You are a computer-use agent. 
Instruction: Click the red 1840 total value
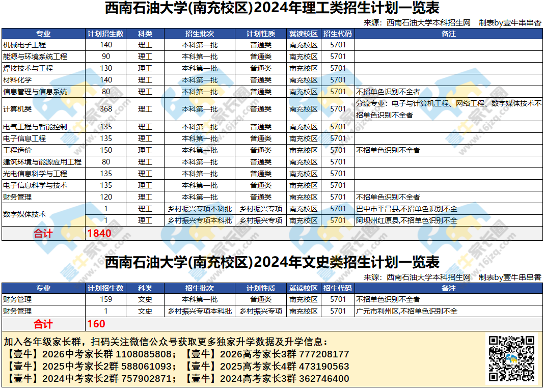click(x=99, y=234)
